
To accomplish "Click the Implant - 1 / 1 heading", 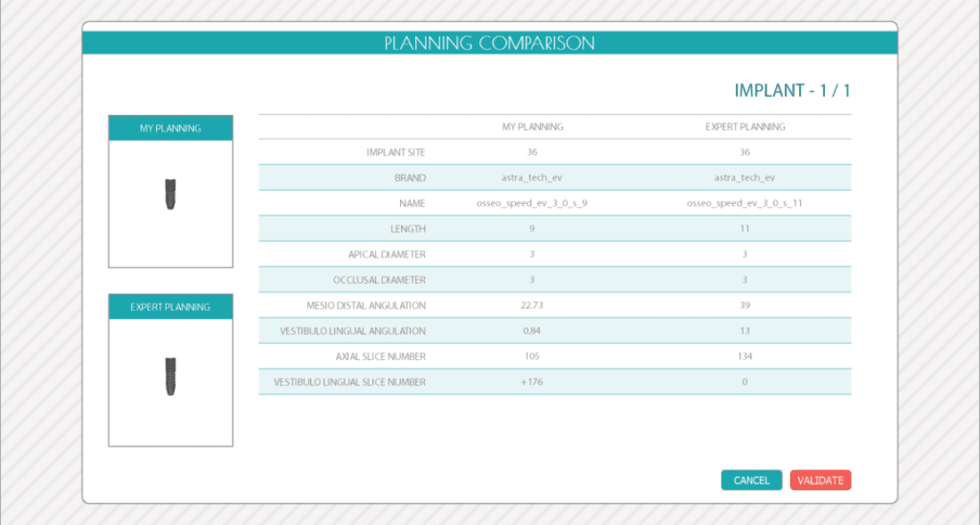I will 792,91.
